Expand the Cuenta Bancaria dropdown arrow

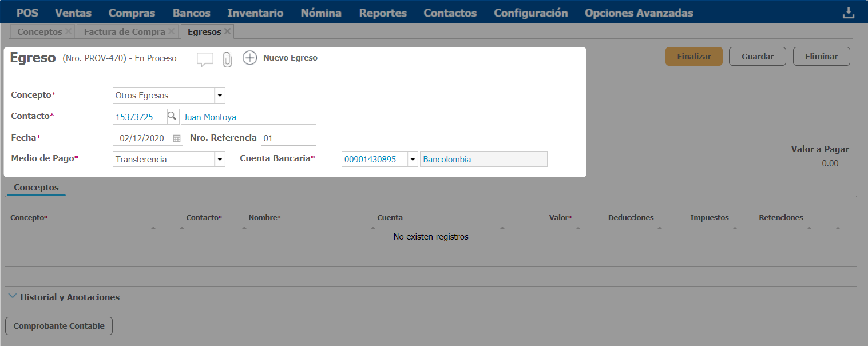[413, 160]
